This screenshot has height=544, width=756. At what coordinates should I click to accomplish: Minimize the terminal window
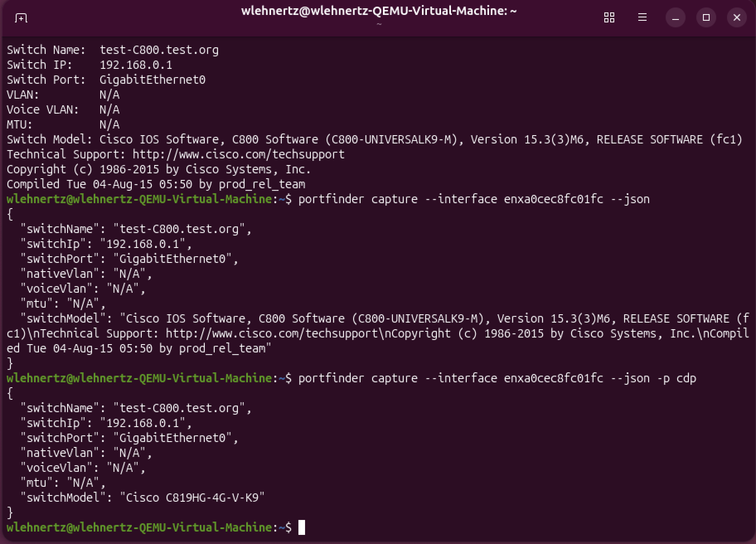[675, 17]
